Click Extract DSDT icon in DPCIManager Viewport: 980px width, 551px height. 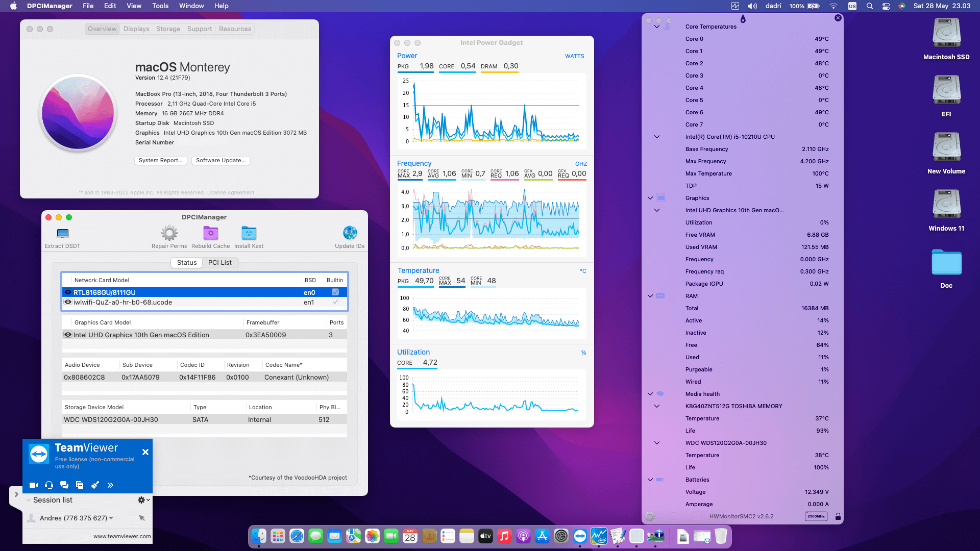tap(62, 233)
